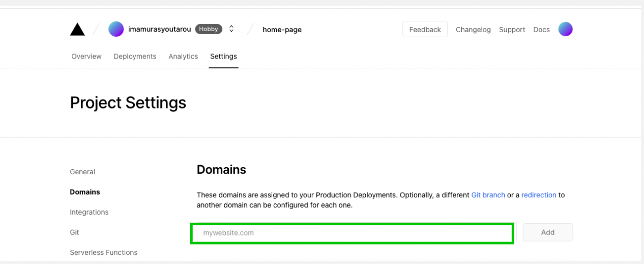
Task: Click the Domains section heading
Action: [x=221, y=170]
